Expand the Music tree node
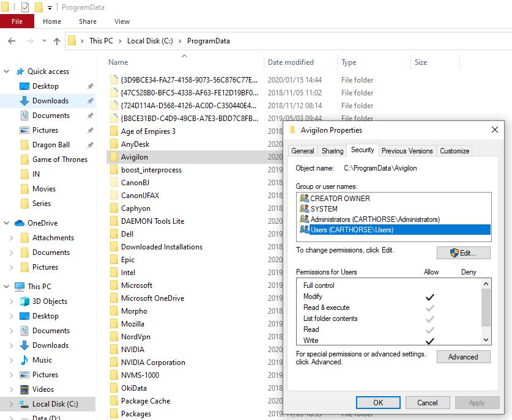 (12, 360)
